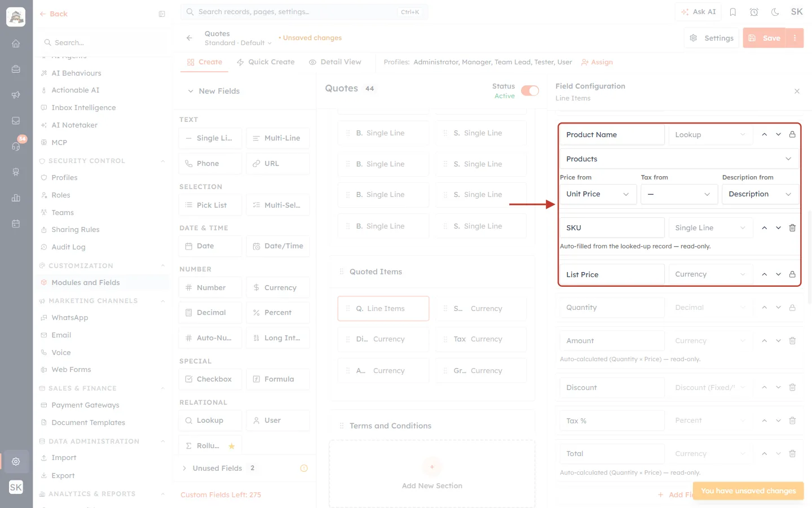The height and width of the screenshot is (508, 812).
Task: Click the sidebar collapse panel icon
Action: 162,14
